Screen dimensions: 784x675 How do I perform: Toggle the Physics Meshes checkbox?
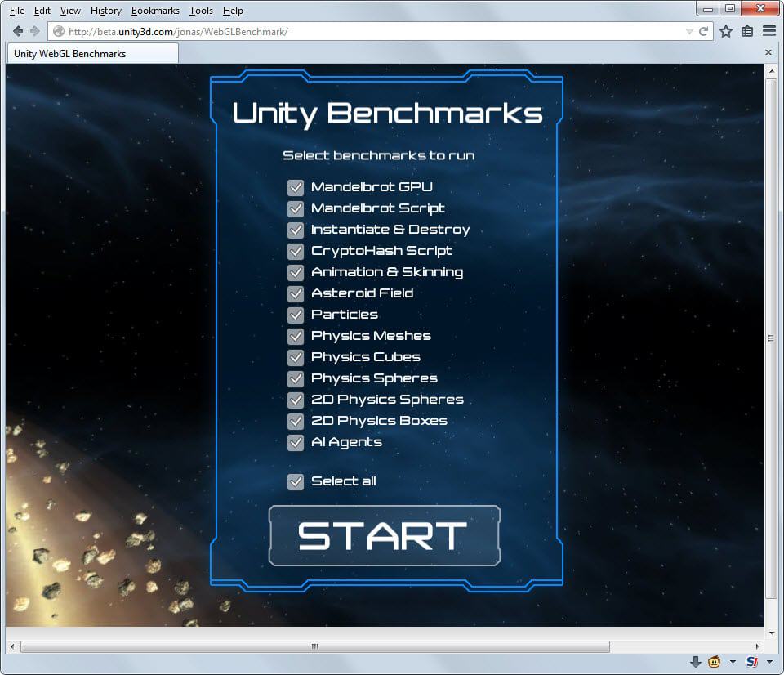tap(296, 336)
